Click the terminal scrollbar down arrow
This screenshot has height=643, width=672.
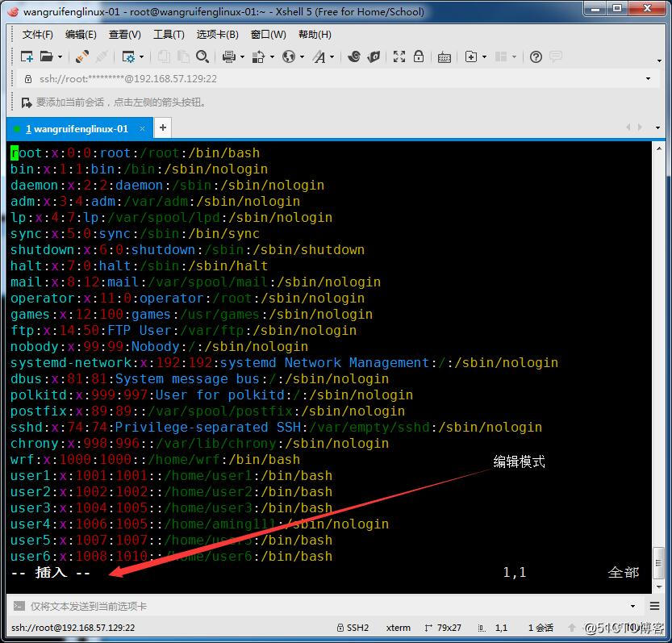click(659, 587)
